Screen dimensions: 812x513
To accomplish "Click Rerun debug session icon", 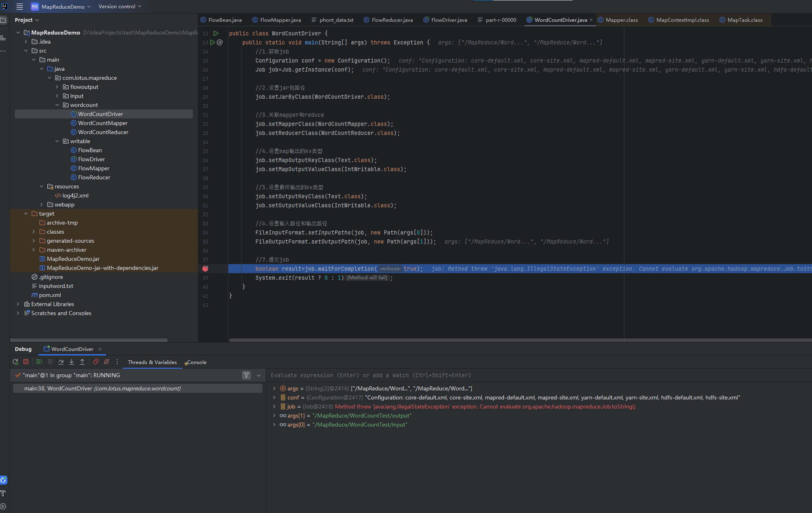I will pyautogui.click(x=16, y=362).
